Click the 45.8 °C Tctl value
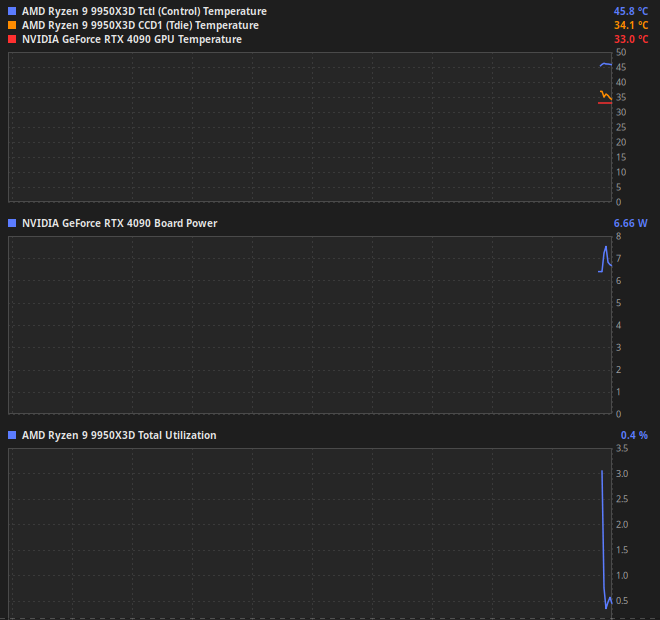The width and height of the screenshot is (660, 620). click(x=631, y=11)
